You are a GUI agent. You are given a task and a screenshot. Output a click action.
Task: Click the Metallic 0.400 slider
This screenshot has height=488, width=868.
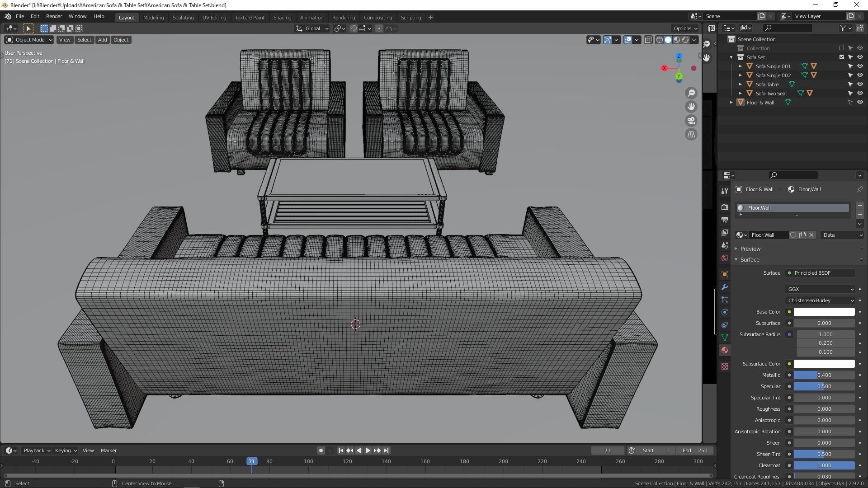point(824,375)
